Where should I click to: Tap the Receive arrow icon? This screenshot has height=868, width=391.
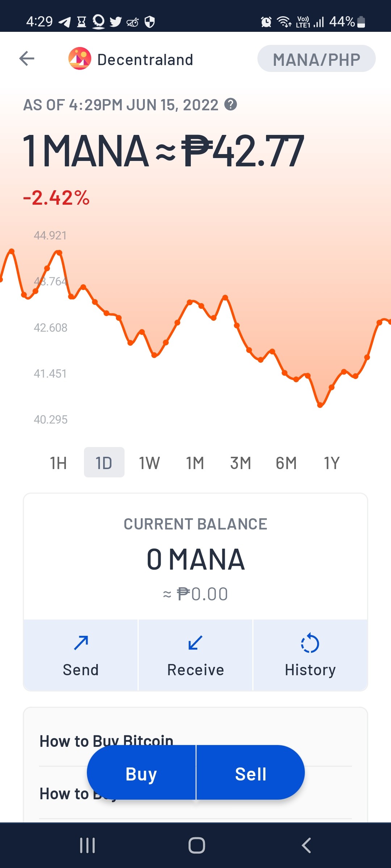click(195, 643)
